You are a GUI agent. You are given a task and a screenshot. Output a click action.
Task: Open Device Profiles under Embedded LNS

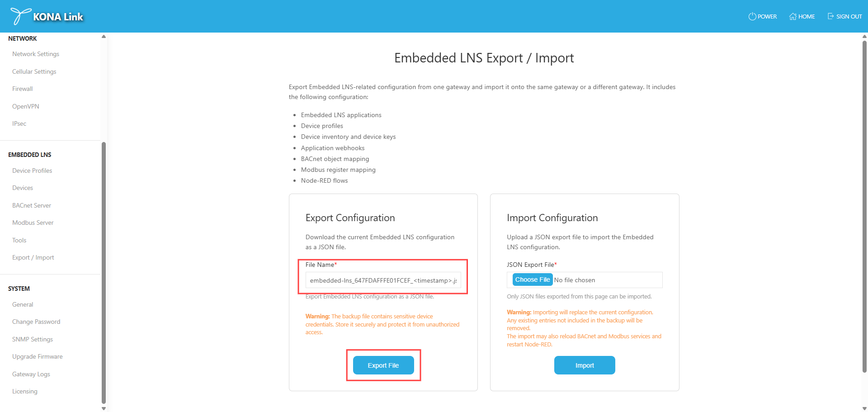tap(32, 170)
